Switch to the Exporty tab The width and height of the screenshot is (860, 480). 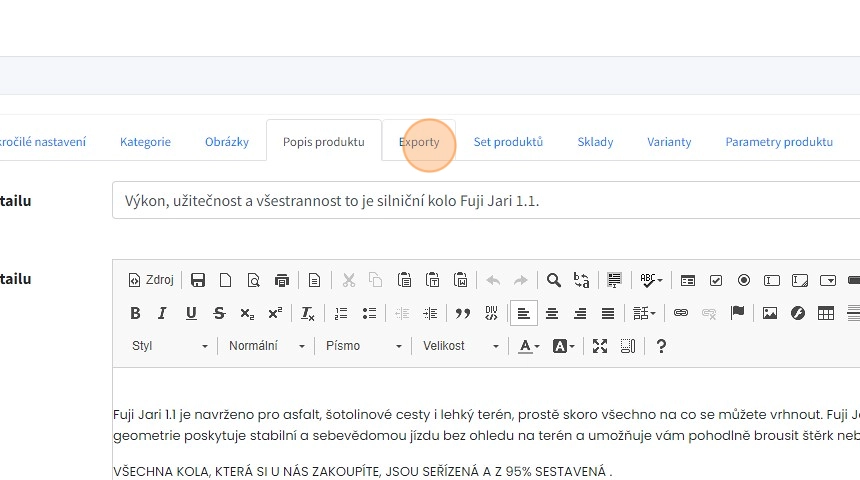[419, 142]
